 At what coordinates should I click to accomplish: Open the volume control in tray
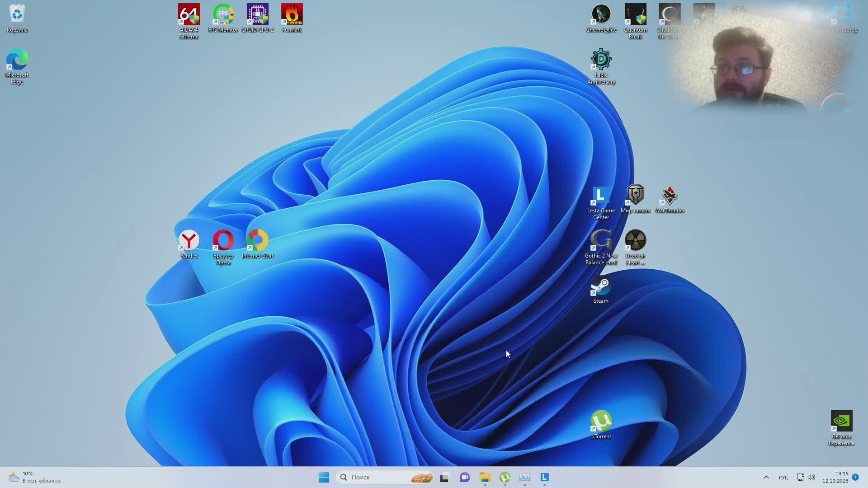click(811, 477)
